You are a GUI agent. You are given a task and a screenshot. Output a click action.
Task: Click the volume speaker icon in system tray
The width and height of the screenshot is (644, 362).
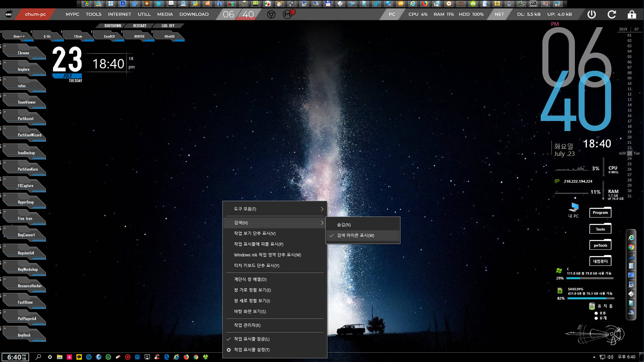pos(610,357)
